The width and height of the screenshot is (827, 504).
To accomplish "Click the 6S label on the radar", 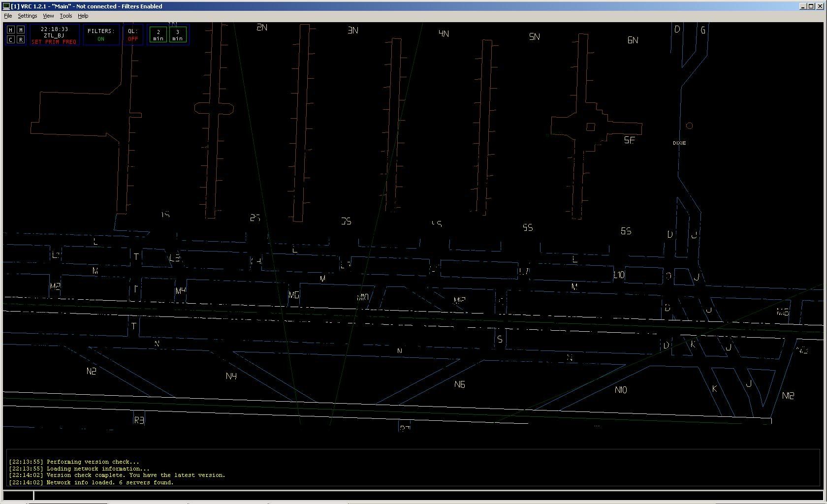I will coord(626,231).
